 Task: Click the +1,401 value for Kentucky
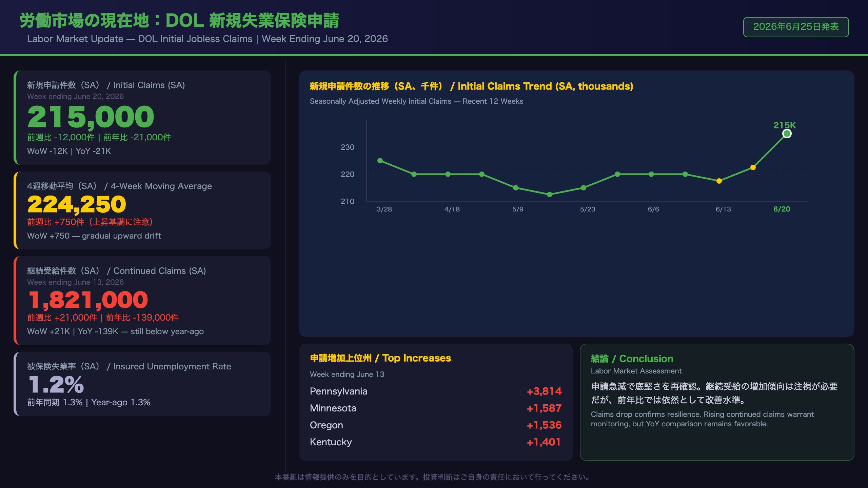click(x=544, y=442)
